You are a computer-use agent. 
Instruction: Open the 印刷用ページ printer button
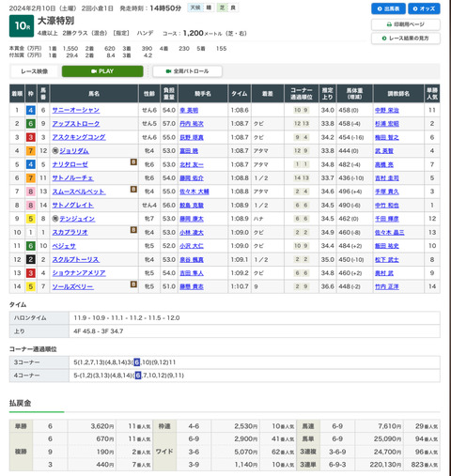tap(406, 24)
